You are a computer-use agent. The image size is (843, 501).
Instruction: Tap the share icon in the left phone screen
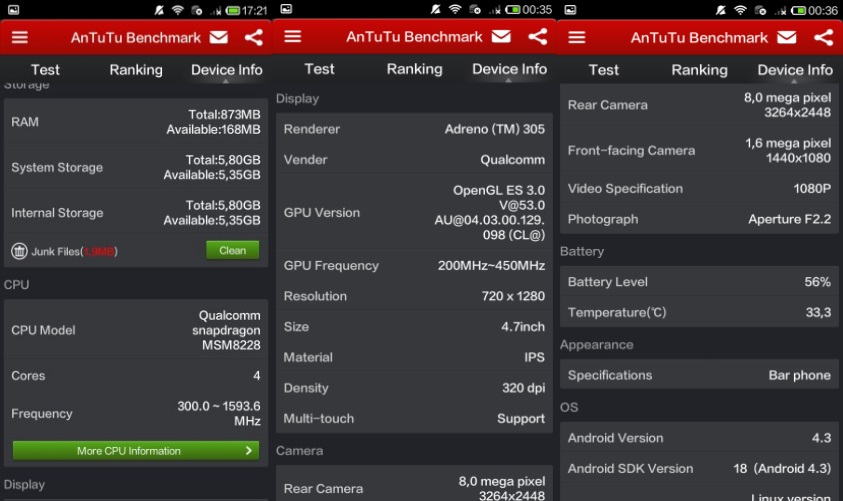click(254, 38)
